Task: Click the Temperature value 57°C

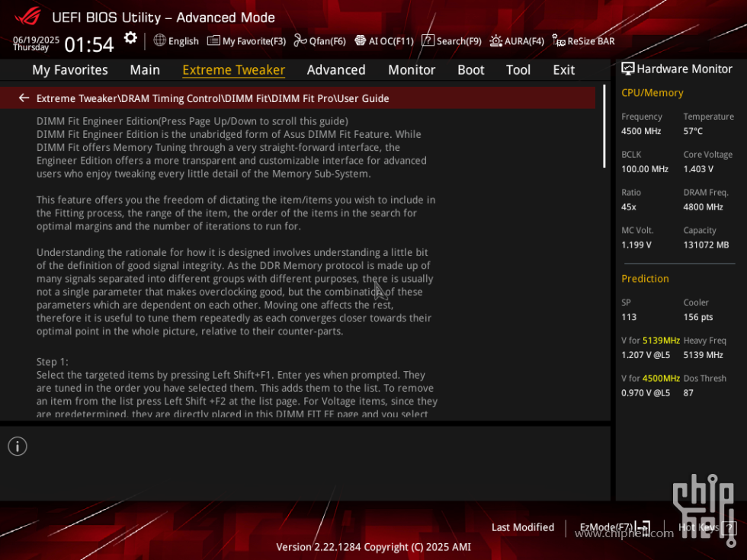Action: 693,131
